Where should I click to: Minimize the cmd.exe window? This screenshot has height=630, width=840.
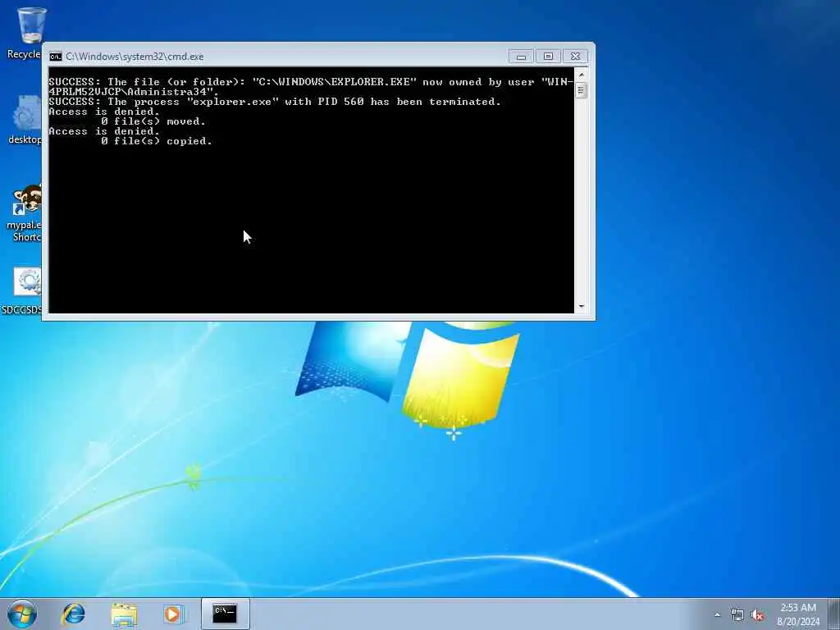(x=521, y=57)
